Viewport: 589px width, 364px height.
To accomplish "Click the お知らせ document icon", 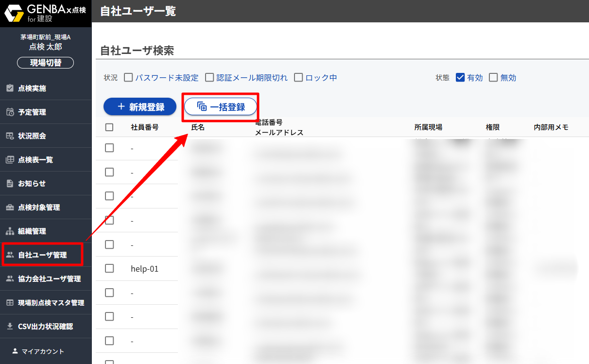I will click(10, 184).
